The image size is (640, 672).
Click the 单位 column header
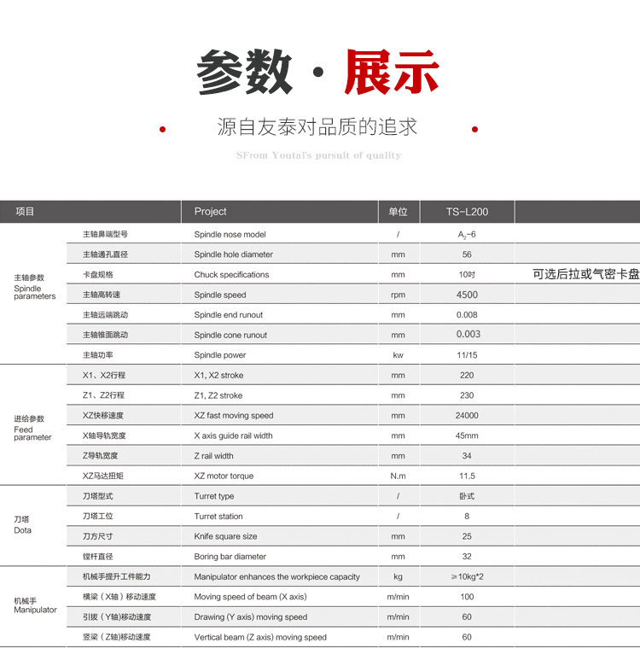click(x=398, y=212)
